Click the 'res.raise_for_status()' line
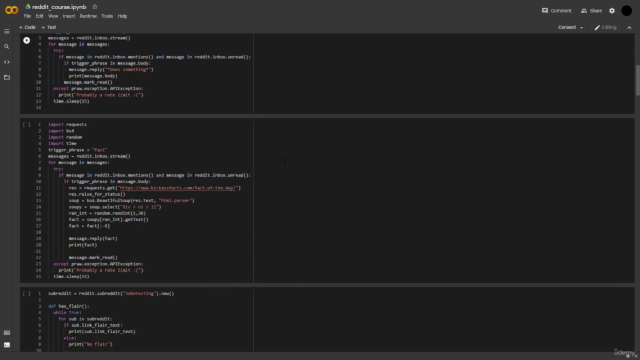Image resolution: width=640 pixels, height=360 pixels. click(x=97, y=194)
